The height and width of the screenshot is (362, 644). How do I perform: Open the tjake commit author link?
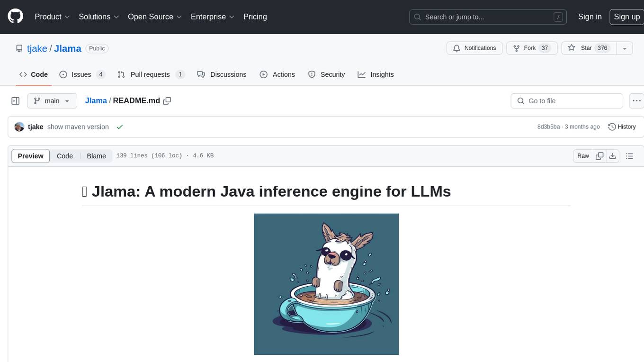pyautogui.click(x=36, y=127)
